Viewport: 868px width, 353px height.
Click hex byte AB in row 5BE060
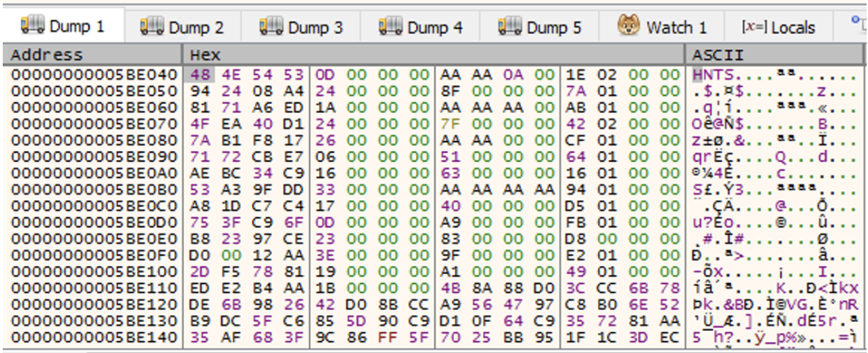[577, 107]
